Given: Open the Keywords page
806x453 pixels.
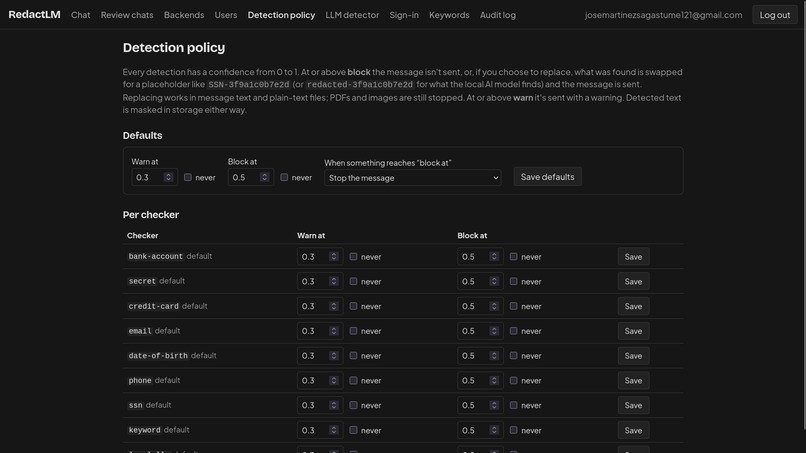Looking at the screenshot, I should [x=449, y=15].
